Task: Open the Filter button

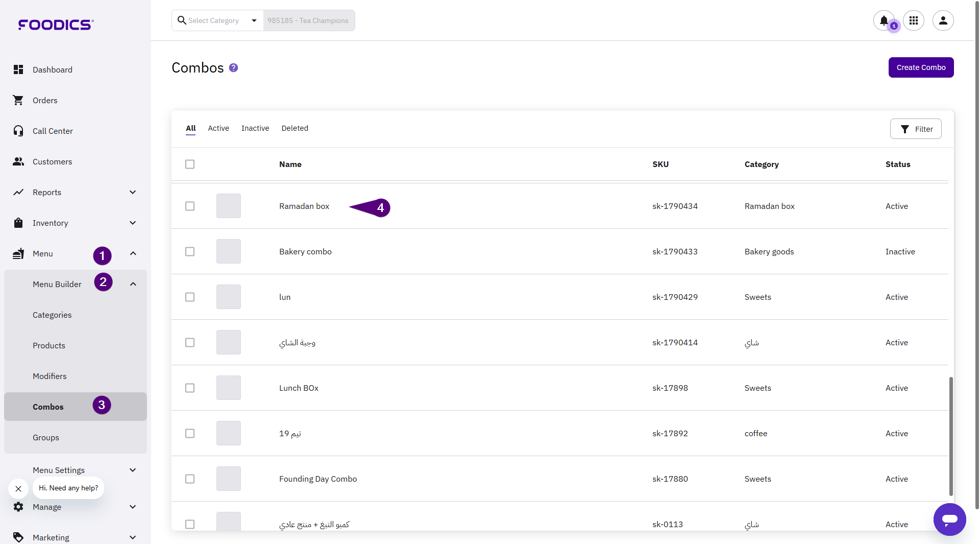Action: pyautogui.click(x=916, y=129)
